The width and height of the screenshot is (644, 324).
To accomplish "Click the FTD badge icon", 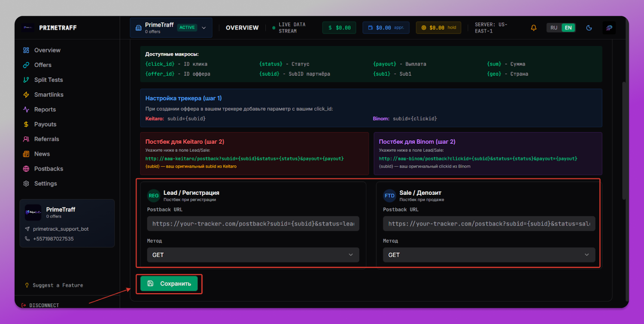I will (x=389, y=196).
